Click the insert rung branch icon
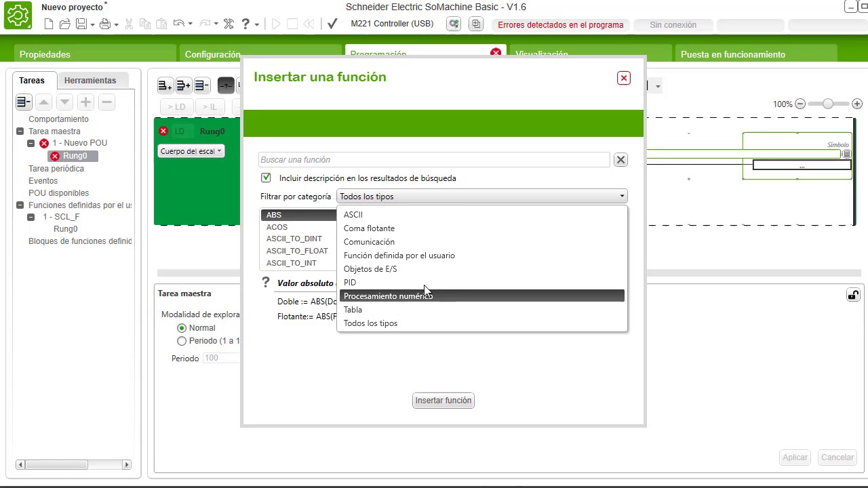868x488 pixels. click(x=183, y=85)
